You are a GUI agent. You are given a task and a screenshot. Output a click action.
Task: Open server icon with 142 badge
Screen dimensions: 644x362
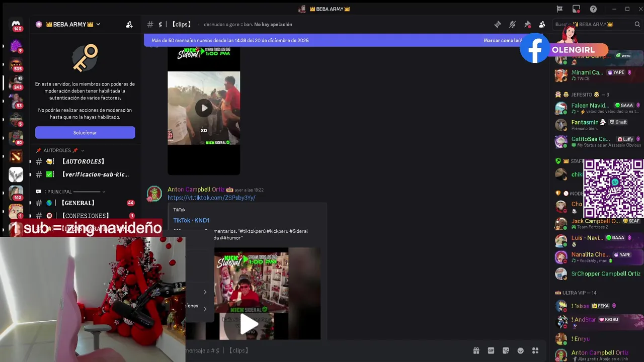point(16,193)
